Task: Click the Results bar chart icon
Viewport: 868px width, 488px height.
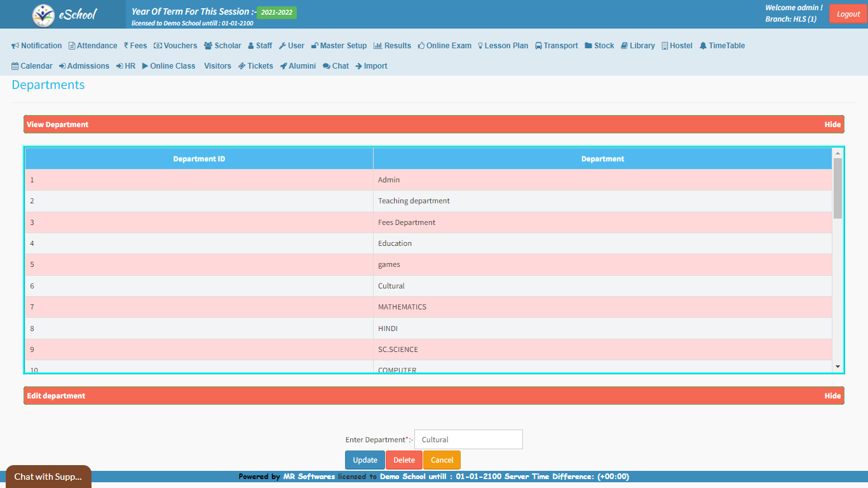Action: coord(377,46)
